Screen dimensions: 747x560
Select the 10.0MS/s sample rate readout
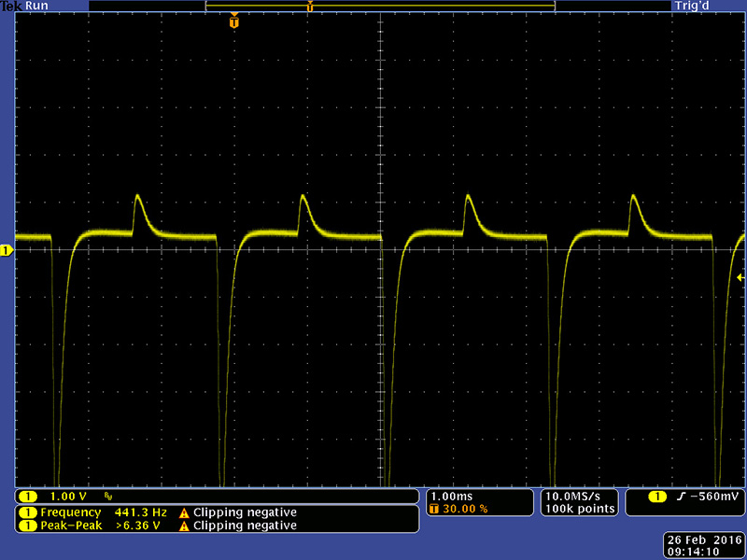pyautogui.click(x=578, y=496)
